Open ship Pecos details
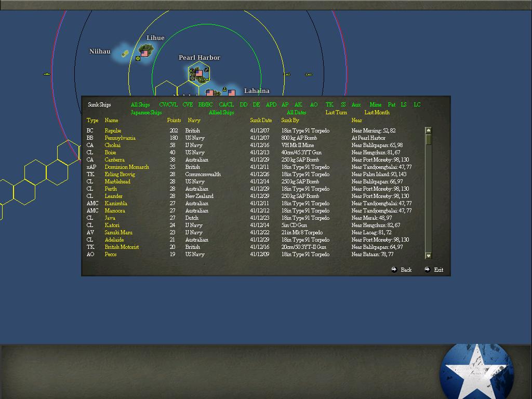The width and height of the screenshot is (532, 399). (x=111, y=254)
